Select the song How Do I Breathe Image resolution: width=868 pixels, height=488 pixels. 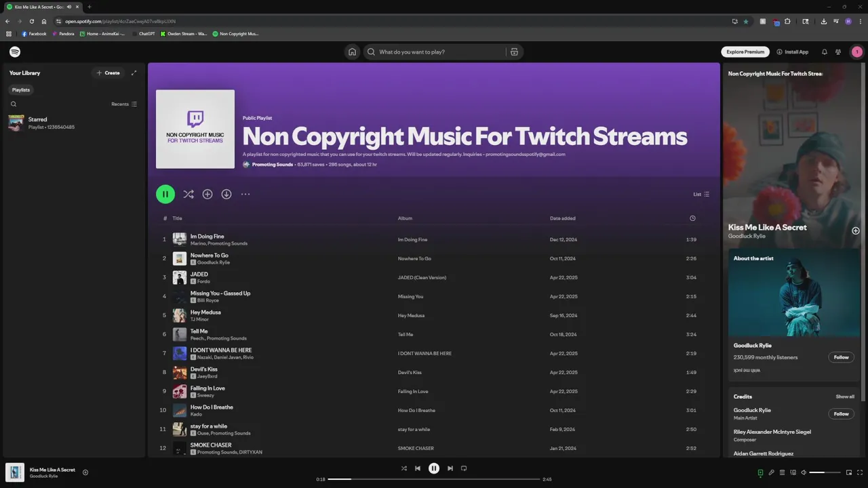pos(212,407)
